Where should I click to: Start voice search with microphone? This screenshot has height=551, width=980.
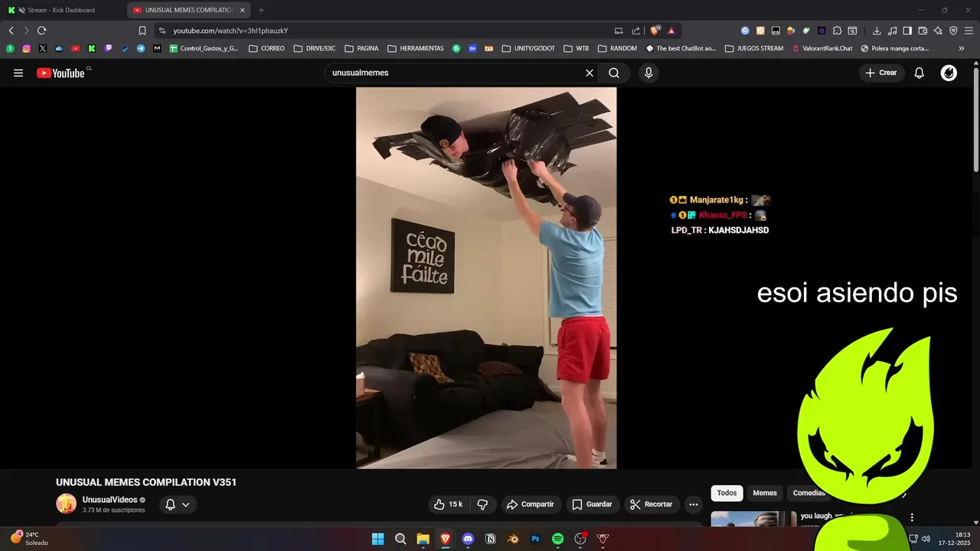click(x=648, y=73)
